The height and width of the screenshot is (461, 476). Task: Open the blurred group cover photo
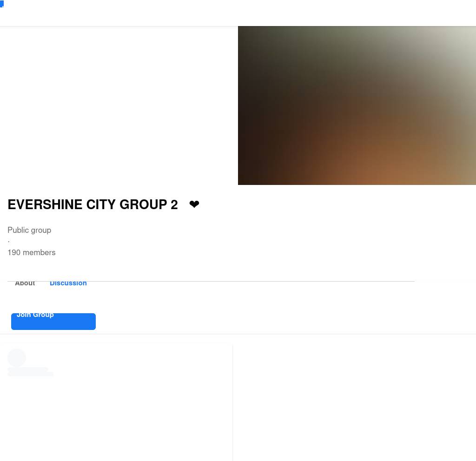[x=357, y=105]
